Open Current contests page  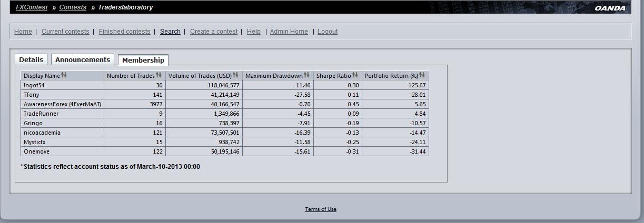point(65,32)
